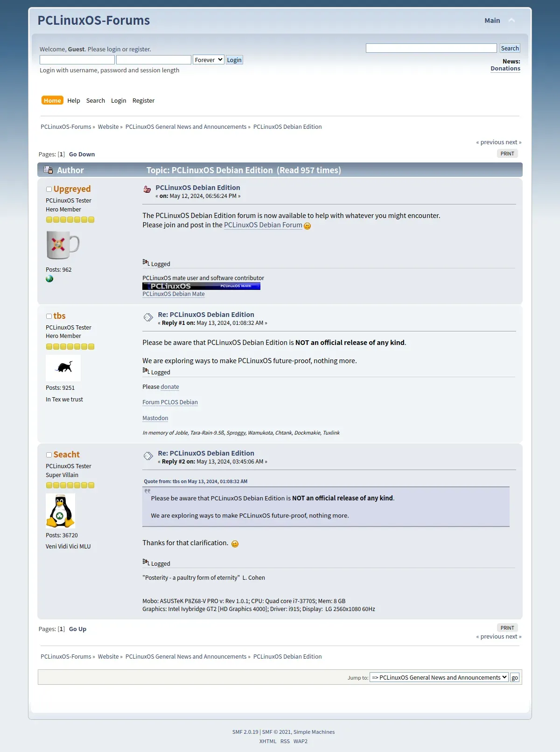Open Seacht's profile name link
The width and height of the screenshot is (560, 752).
66,455
